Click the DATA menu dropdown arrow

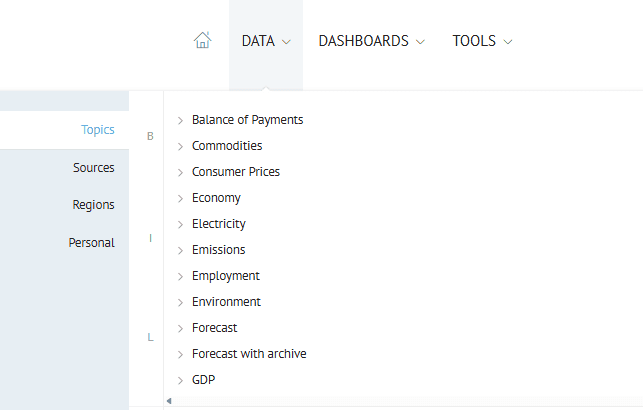pos(287,42)
